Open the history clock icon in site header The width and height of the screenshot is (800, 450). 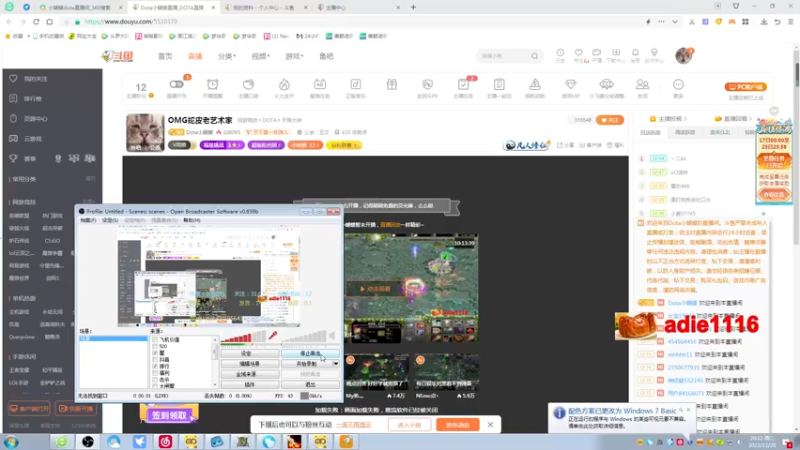[560, 53]
